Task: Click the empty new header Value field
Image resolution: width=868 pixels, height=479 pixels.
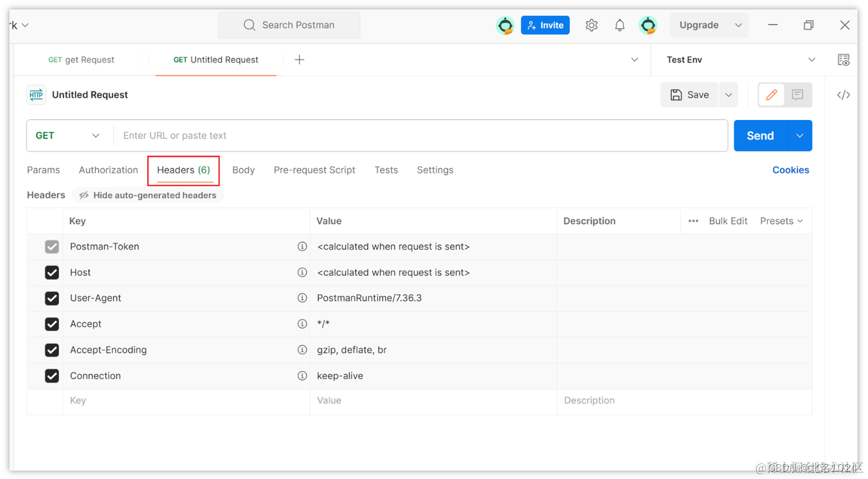Action: 433,401
